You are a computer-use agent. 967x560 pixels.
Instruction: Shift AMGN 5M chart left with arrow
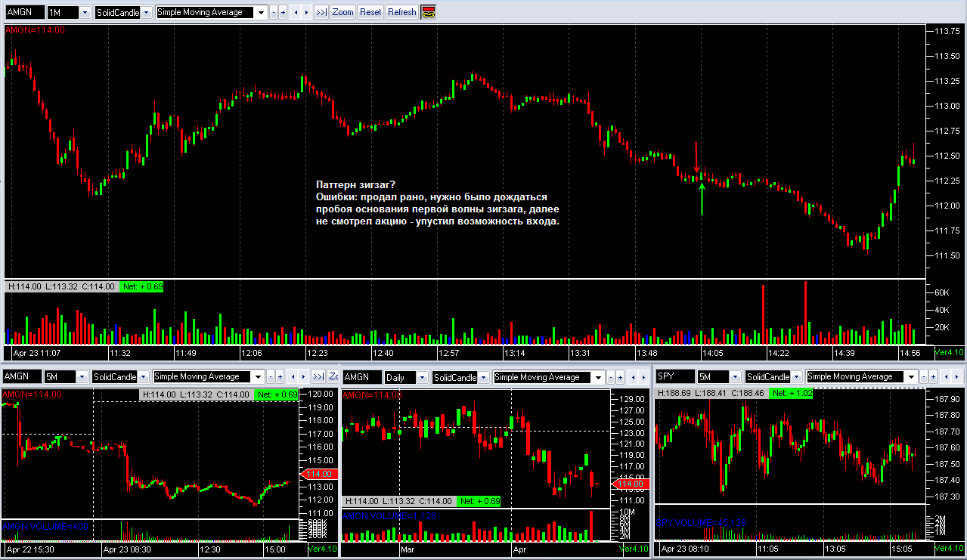[x=293, y=376]
